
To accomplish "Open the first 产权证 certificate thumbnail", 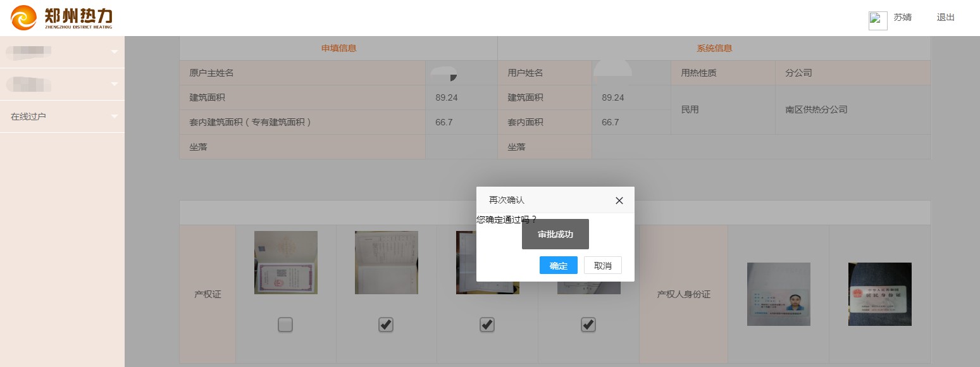I will (x=285, y=263).
